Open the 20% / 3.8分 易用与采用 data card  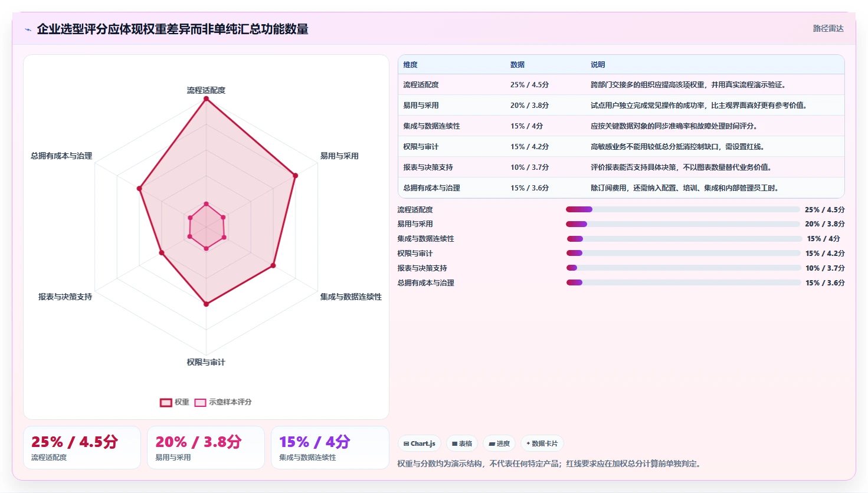pos(206,448)
